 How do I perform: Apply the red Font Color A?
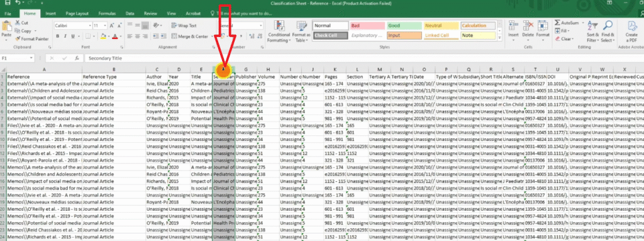[115, 36]
